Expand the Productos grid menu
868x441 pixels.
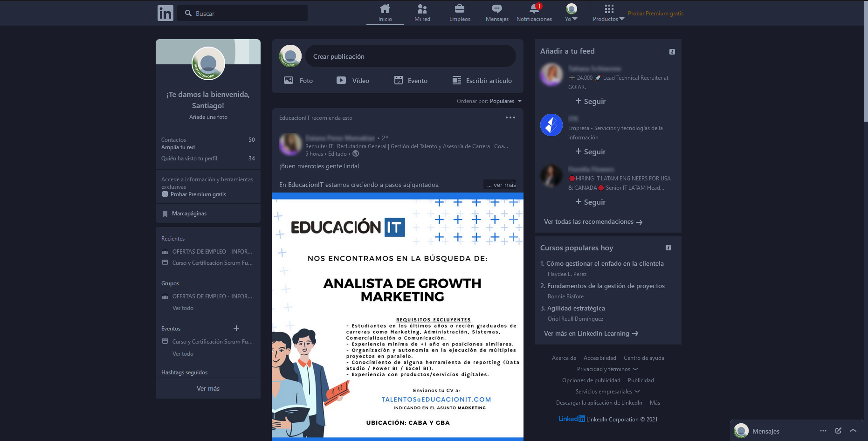point(608,13)
